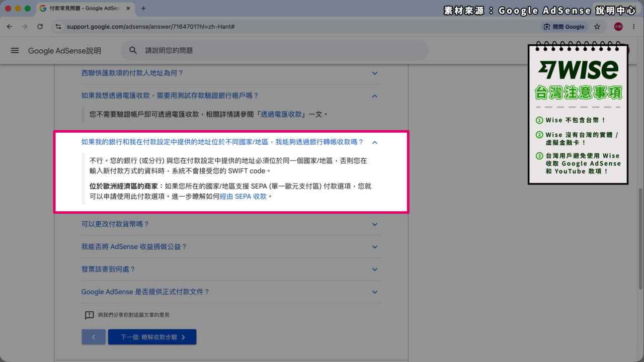This screenshot has height=362, width=644.
Task: Open question 發票該寄到何處？
Action: click(x=108, y=269)
